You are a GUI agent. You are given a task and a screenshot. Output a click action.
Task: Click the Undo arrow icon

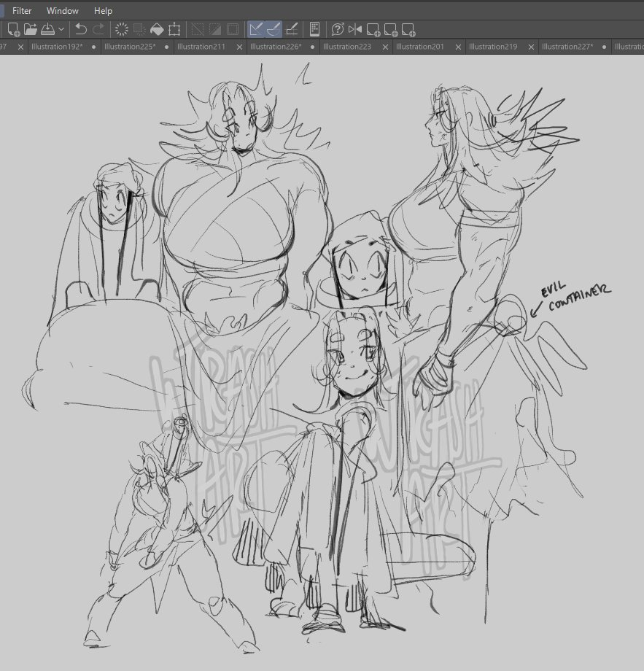[81, 29]
